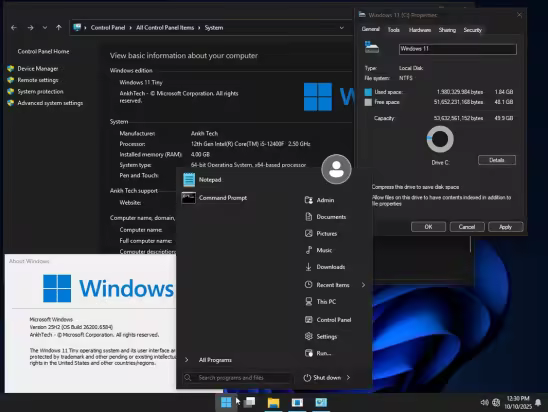Expand the address bar history dropdown
This screenshot has height=412, width=548.
[341, 28]
